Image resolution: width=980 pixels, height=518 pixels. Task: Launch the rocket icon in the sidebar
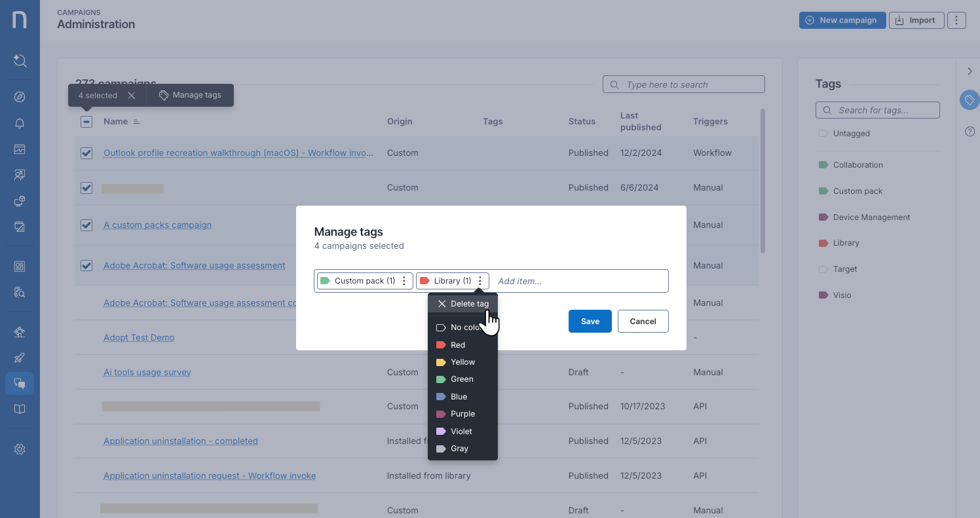click(20, 358)
